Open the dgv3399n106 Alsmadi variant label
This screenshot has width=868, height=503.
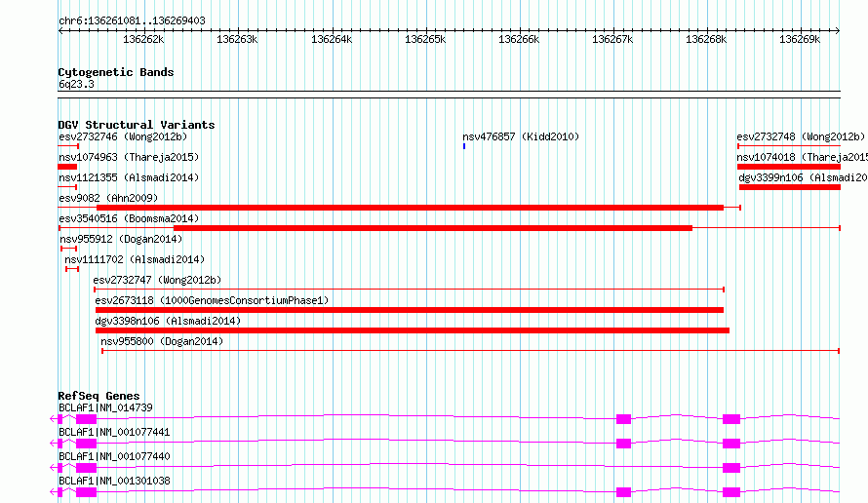point(804,177)
